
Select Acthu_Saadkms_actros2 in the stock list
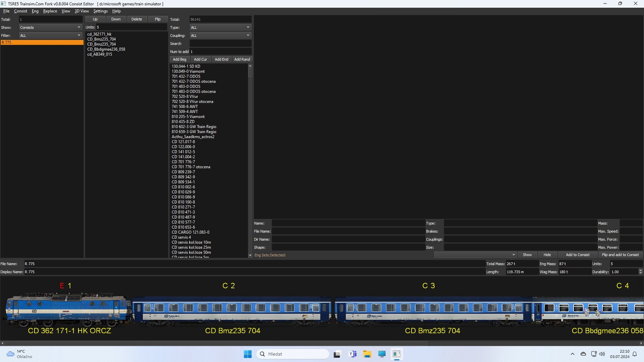[193, 136]
